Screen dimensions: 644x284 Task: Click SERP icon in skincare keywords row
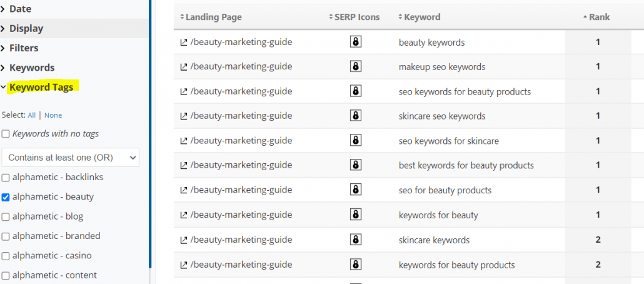point(356,239)
